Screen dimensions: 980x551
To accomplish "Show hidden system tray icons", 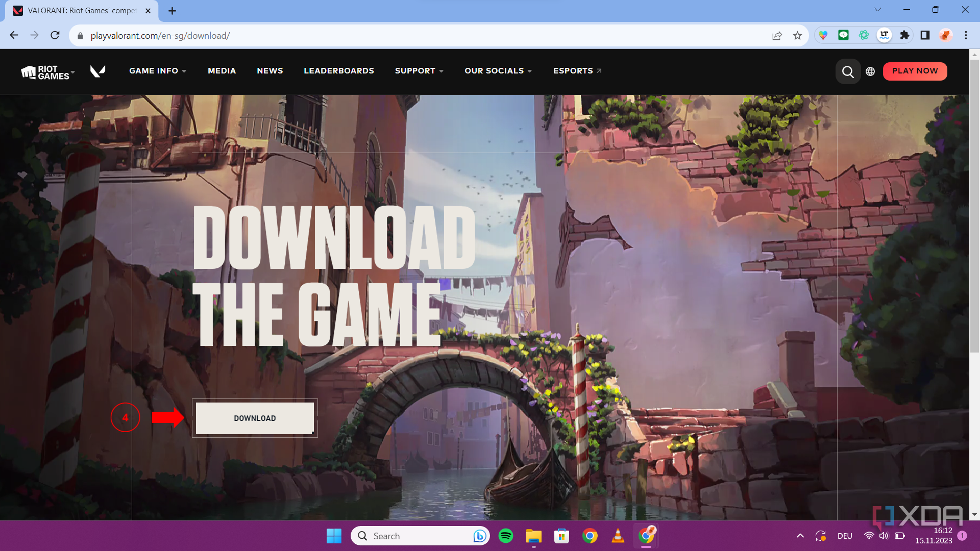I will [x=800, y=536].
